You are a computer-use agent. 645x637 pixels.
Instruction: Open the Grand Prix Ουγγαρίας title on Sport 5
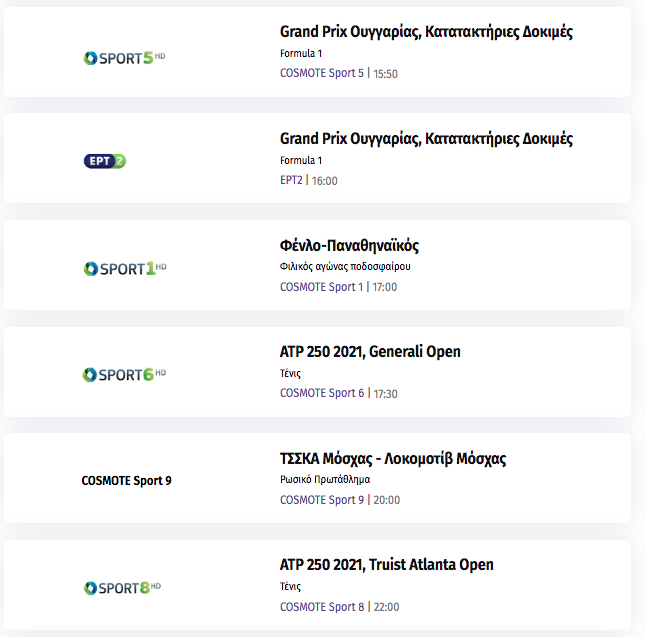[426, 32]
